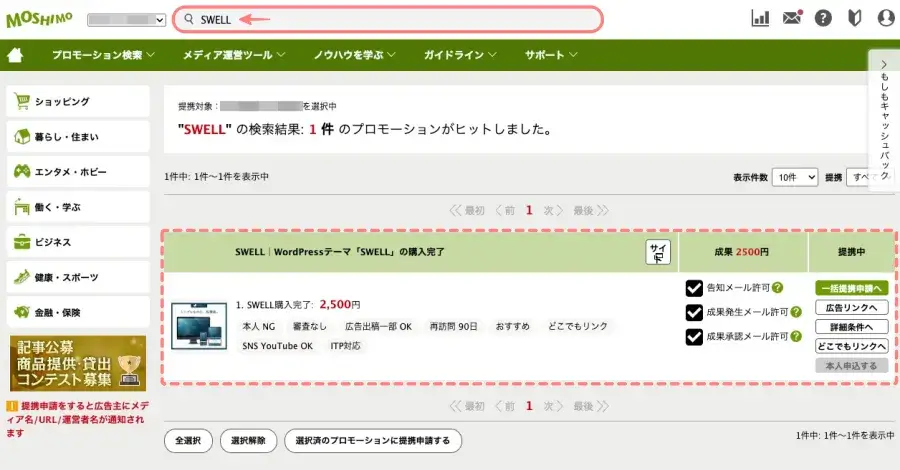Open the エンタメ・ホビー category
Image resolution: width=900 pixels, height=470 pixels.
pyautogui.click(x=78, y=172)
